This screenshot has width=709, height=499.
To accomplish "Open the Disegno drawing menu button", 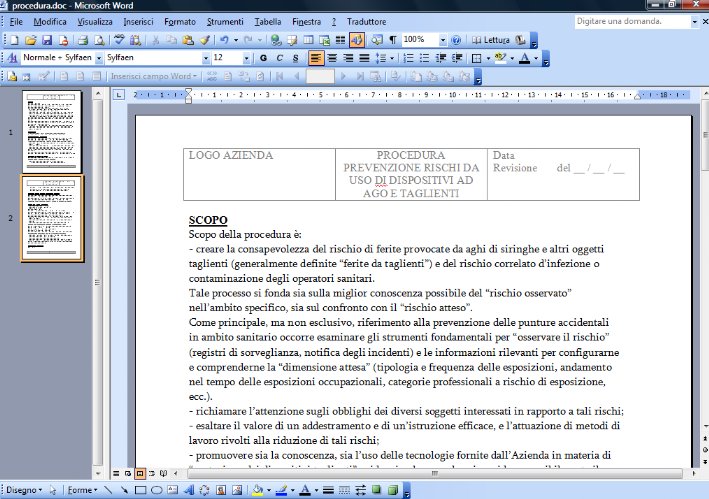I will (24, 491).
